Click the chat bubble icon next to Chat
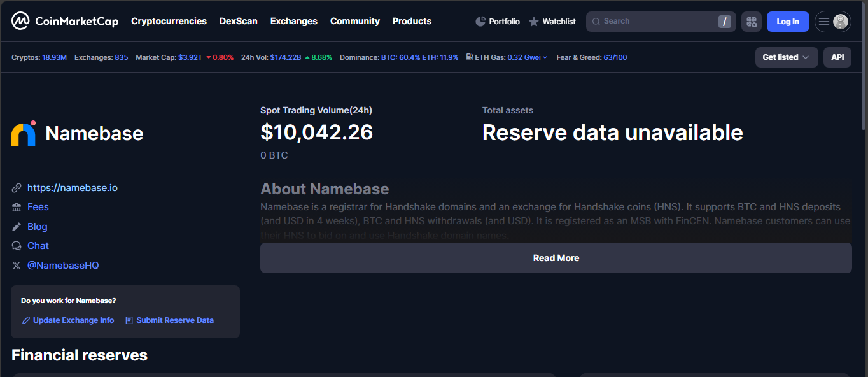This screenshot has height=377, width=868. (x=17, y=246)
